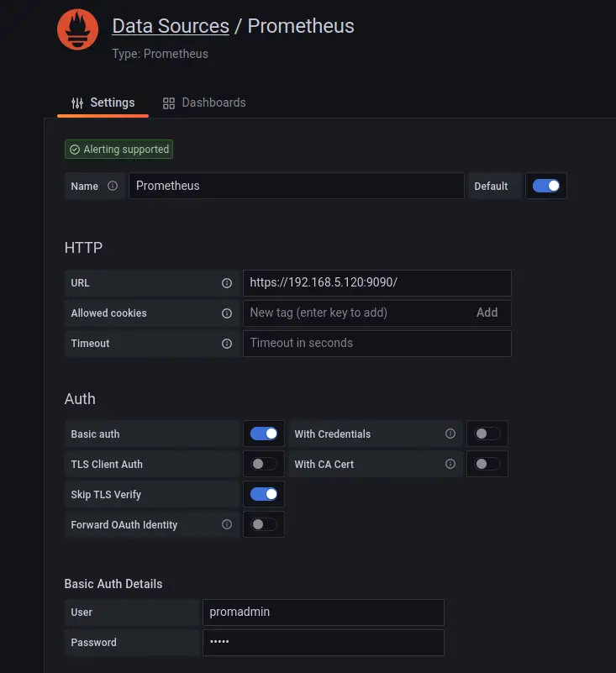Turn on the With CA Cert toggle
The height and width of the screenshot is (673, 616).
coord(487,464)
